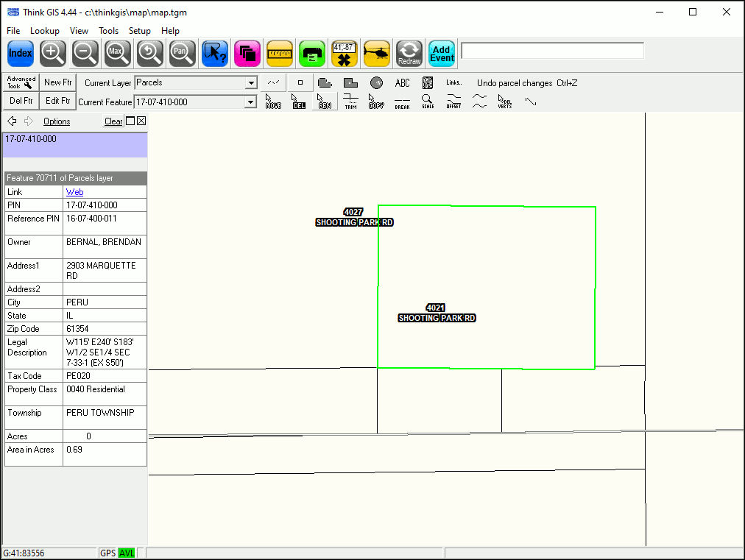The width and height of the screenshot is (745, 560).
Task: Choose the TRIM line tool
Action: 350,102
